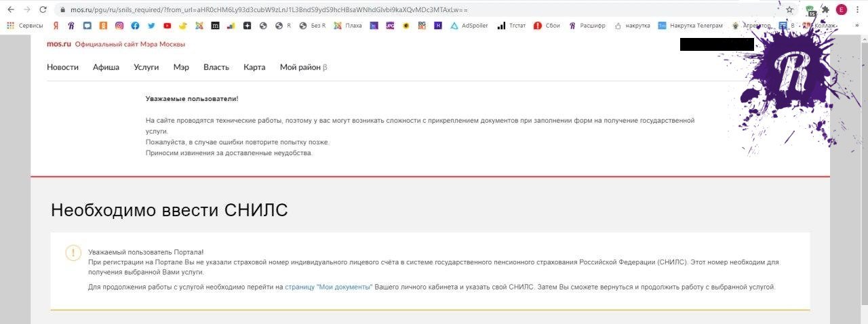
Task: Follow the 'Мои документы' page link
Action: pos(329,287)
